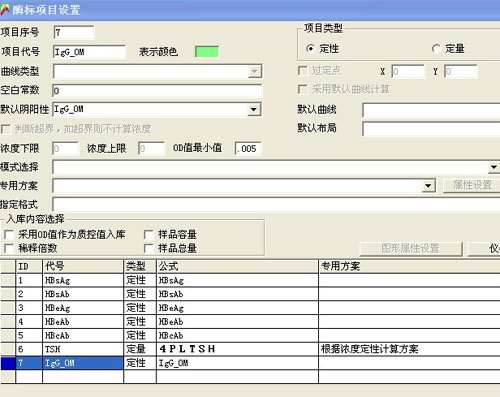The height and width of the screenshot is (397, 500).
Task: Toggle the 过定点 checkbox
Action: [302, 71]
